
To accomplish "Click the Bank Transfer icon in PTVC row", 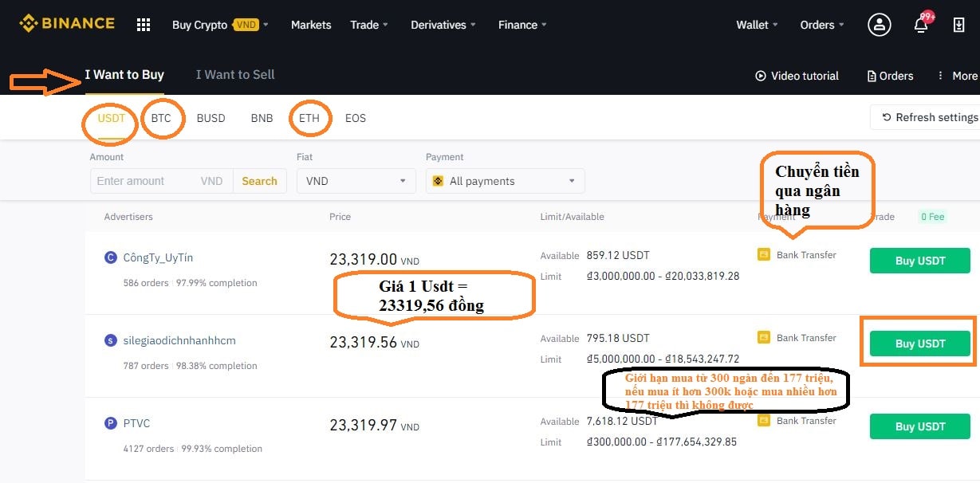I will click(x=764, y=420).
